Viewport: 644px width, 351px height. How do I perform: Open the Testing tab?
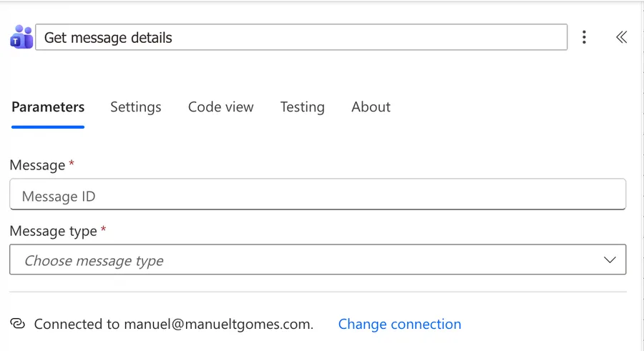coord(302,107)
